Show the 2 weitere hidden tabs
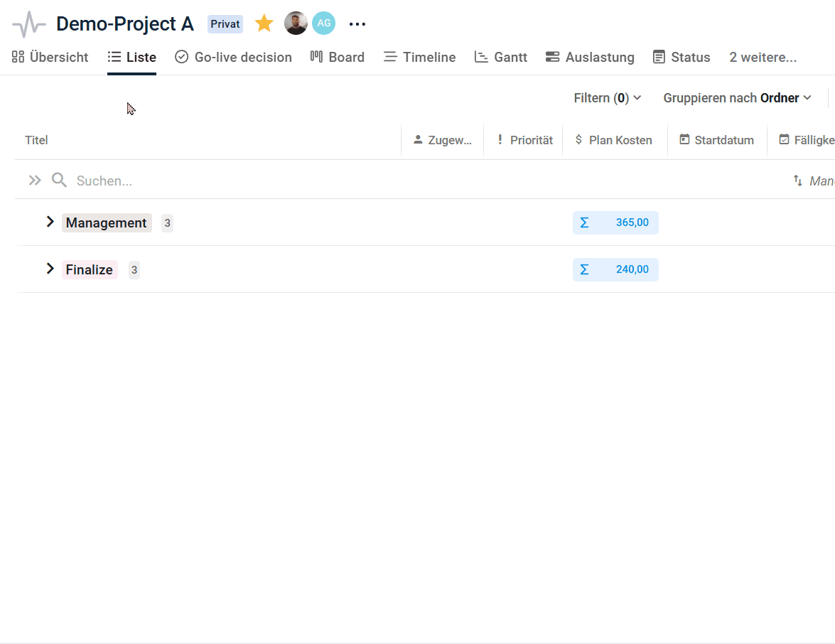The image size is (835, 644). click(x=763, y=58)
